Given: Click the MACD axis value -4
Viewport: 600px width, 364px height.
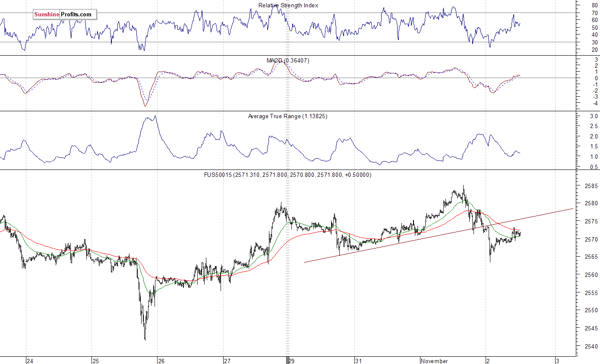Looking at the screenshot, I should tap(595, 103).
